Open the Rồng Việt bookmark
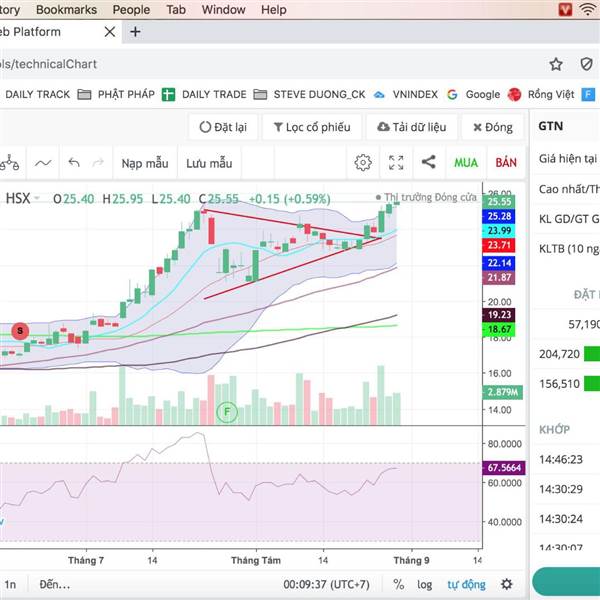The image size is (600, 600). click(x=541, y=94)
